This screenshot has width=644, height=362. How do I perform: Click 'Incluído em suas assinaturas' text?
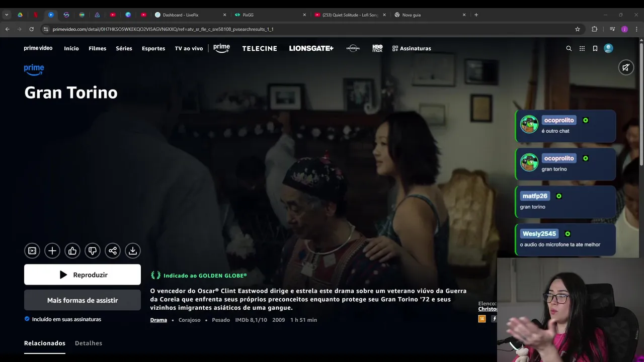(x=66, y=319)
